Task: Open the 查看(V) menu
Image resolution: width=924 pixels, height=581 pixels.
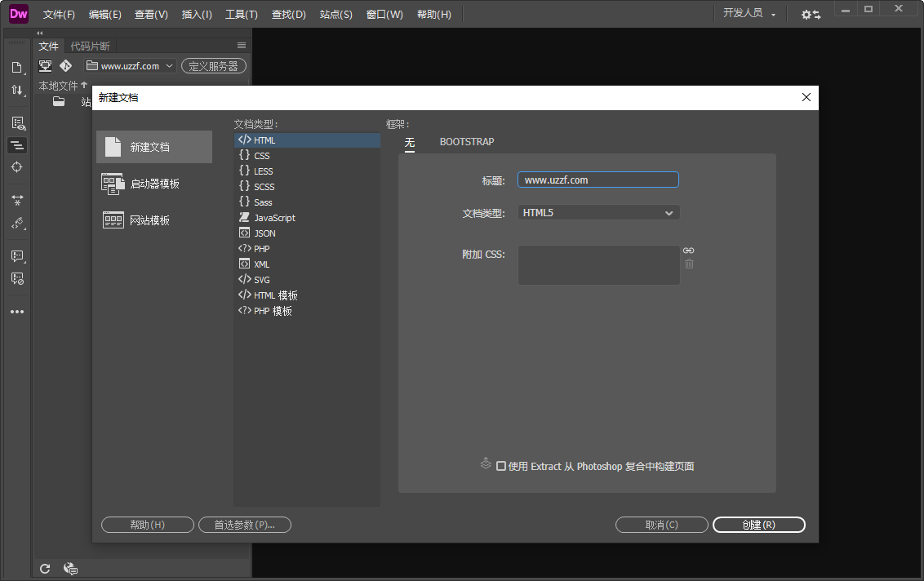Action: click(151, 14)
